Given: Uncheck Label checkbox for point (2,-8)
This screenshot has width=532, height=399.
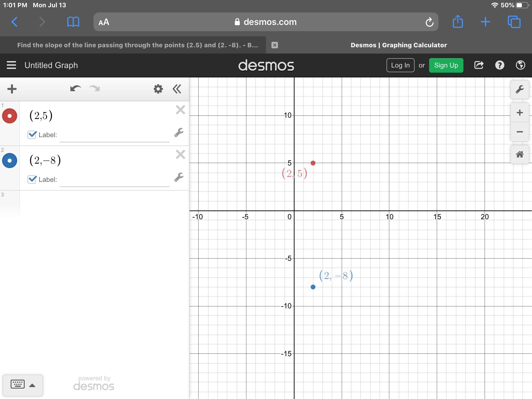Looking at the screenshot, I should click(32, 179).
